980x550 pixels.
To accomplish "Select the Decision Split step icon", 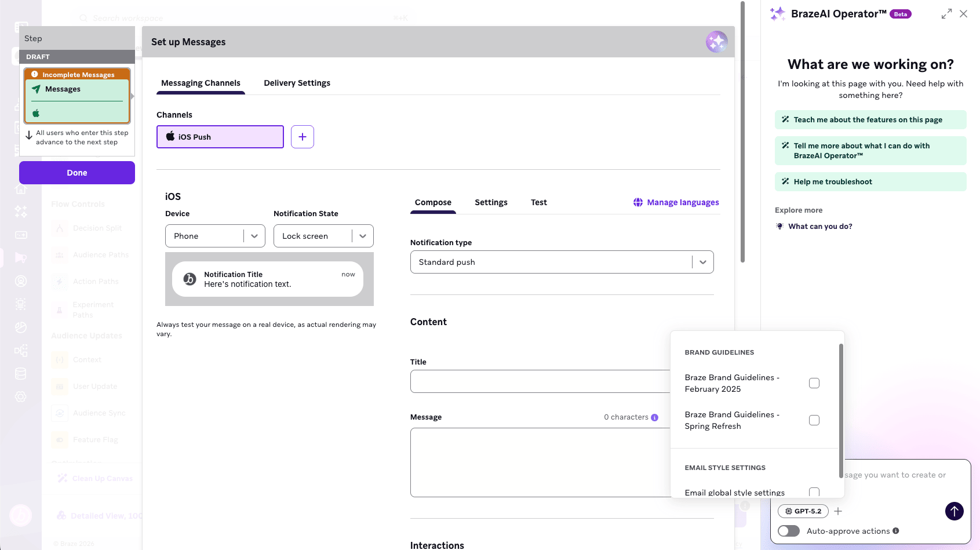I will click(x=60, y=228).
